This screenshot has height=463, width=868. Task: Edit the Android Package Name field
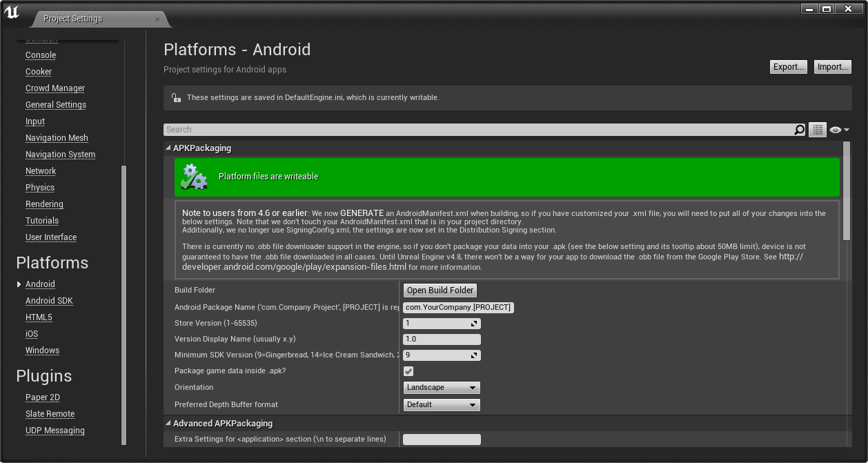pyautogui.click(x=458, y=307)
